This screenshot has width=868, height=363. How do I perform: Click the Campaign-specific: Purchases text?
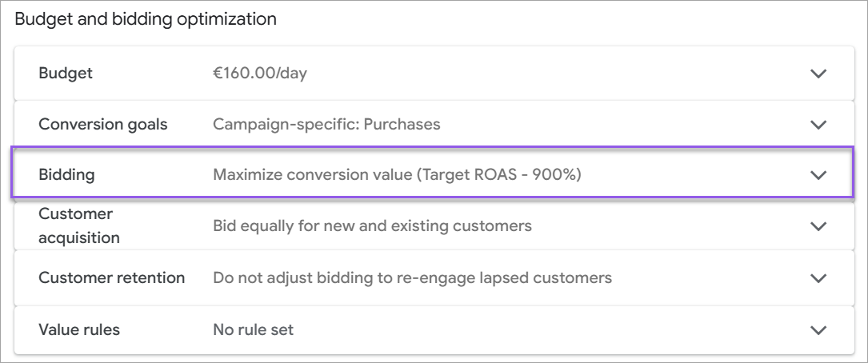coord(326,125)
